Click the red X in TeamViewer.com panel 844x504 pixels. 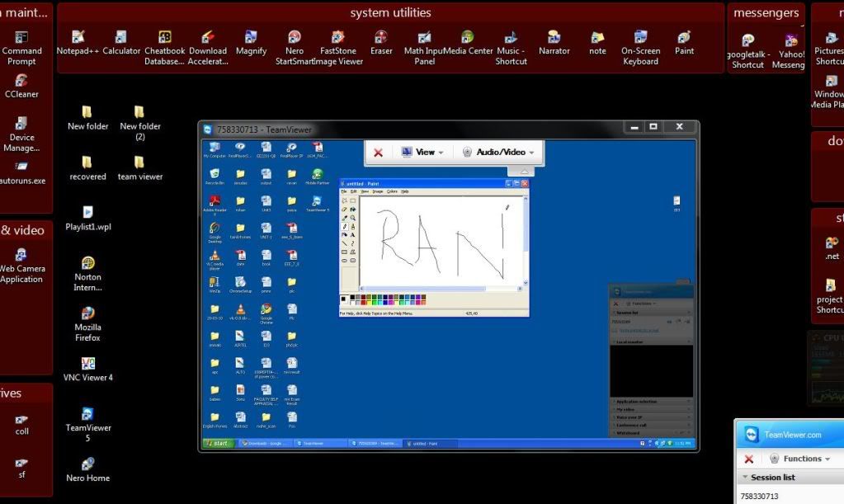[x=749, y=459]
